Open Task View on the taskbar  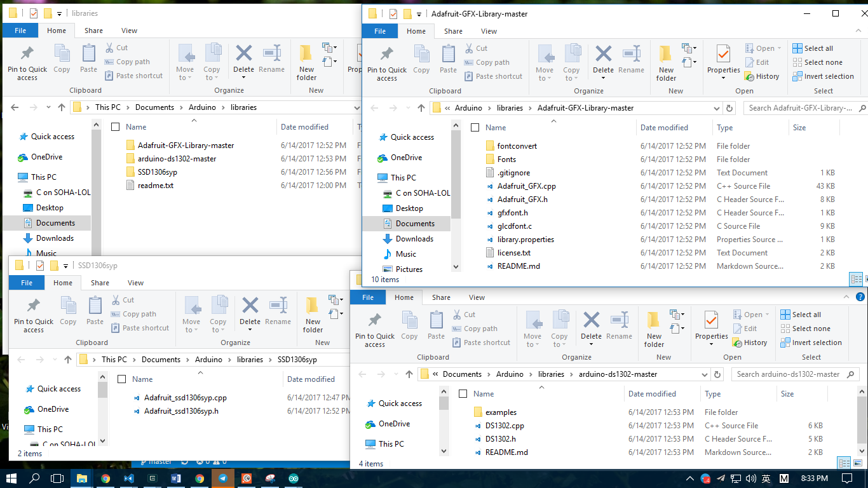pyautogui.click(x=58, y=478)
